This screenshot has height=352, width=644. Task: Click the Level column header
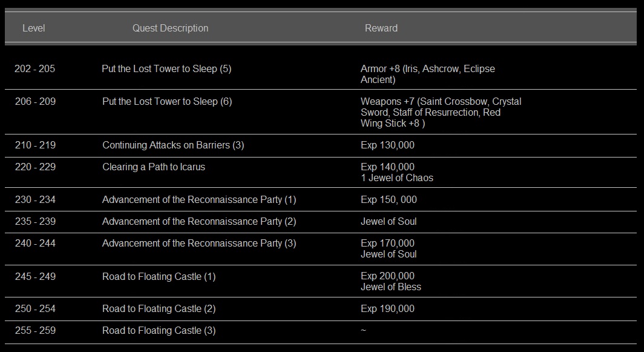[34, 28]
